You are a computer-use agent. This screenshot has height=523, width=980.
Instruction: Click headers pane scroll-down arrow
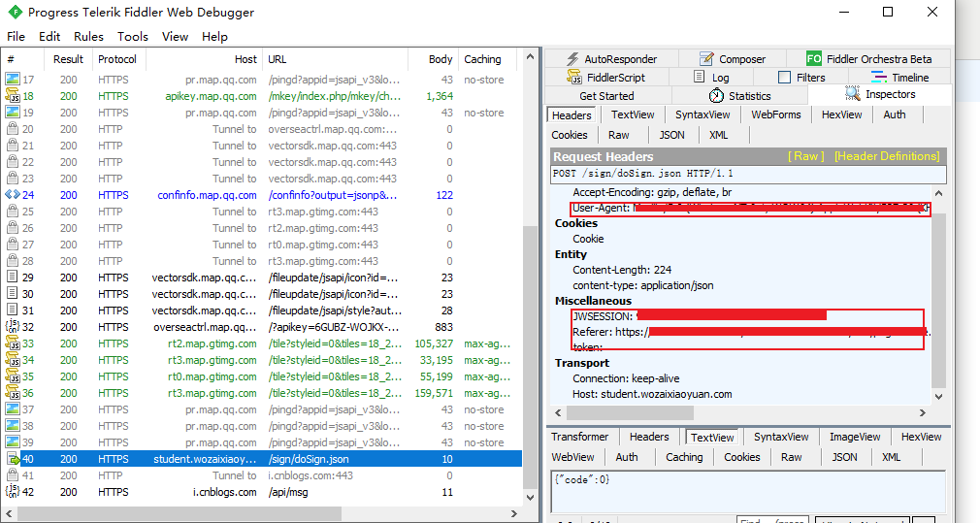(938, 396)
